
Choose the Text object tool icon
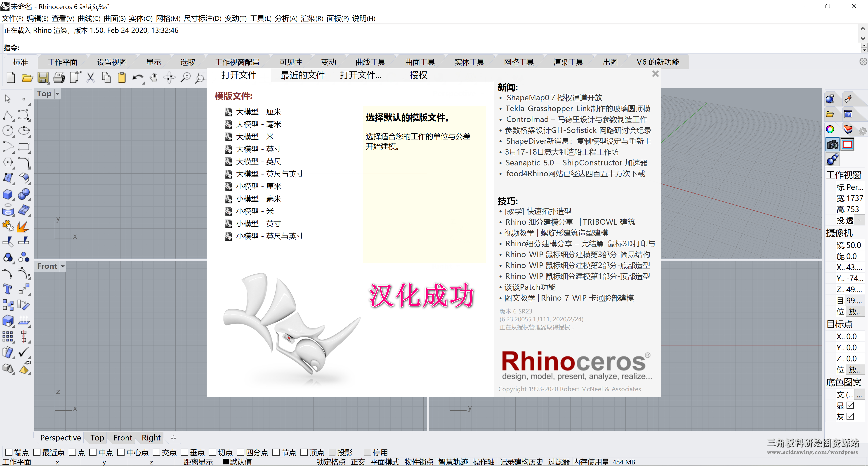click(8, 289)
